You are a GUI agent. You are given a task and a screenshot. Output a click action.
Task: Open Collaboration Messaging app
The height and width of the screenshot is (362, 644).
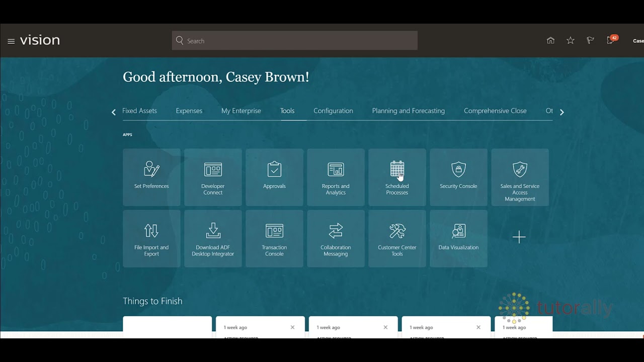tap(336, 238)
